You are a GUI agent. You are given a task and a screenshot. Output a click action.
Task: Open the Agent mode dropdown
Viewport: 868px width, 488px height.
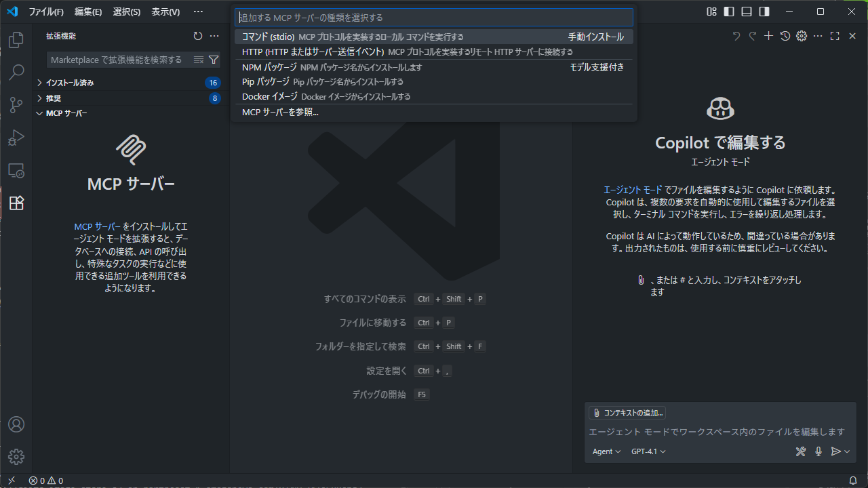(x=606, y=451)
